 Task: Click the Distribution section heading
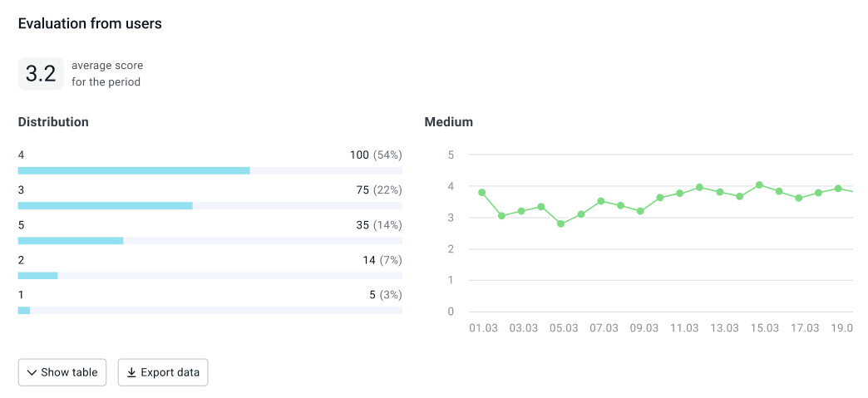53,122
